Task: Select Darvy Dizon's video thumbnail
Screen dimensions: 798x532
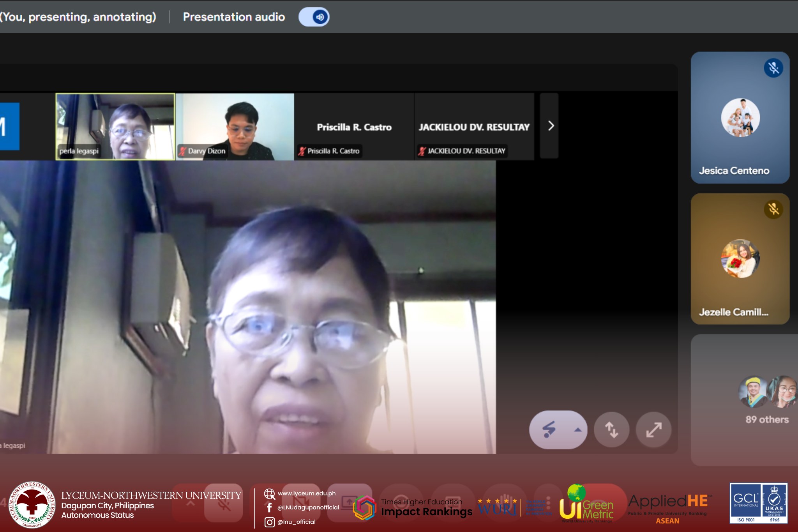Action: (x=235, y=126)
